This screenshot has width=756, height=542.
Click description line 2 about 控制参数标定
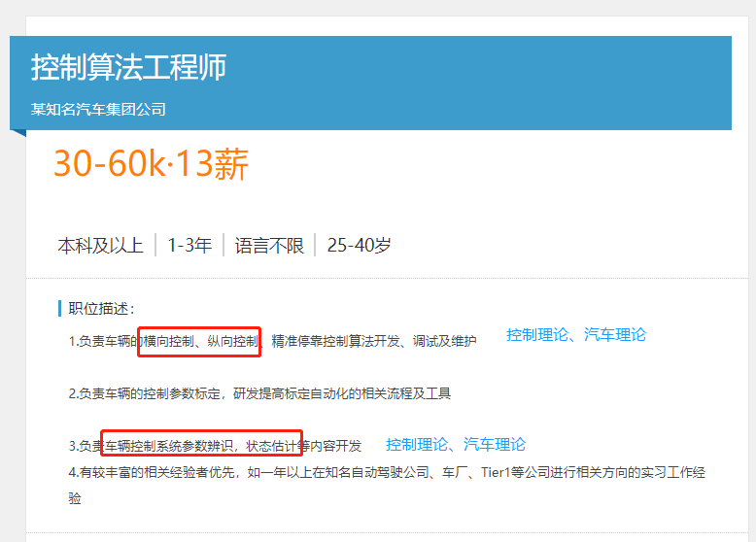[x=259, y=393]
